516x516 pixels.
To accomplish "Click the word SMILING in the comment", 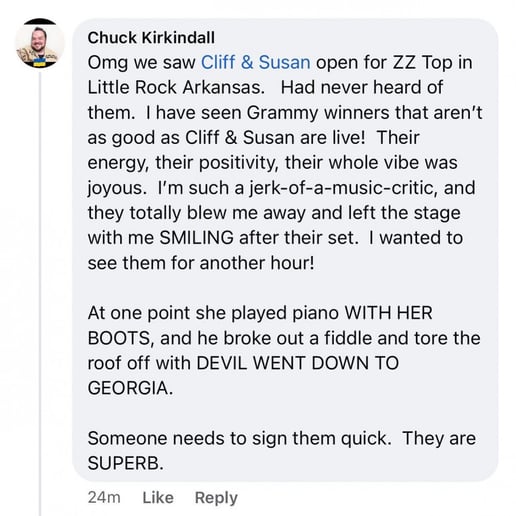I will [x=197, y=238].
